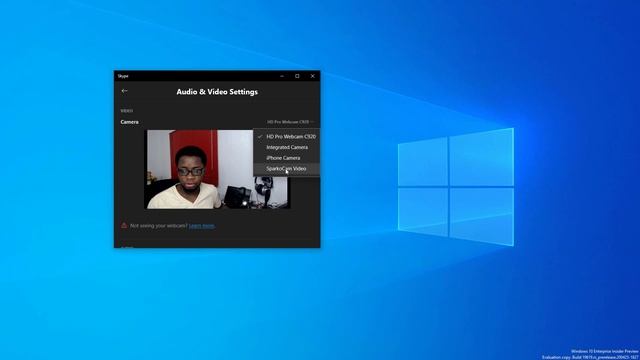Viewport: 640px width, 360px height.
Task: Click the webcam preview video
Action: [218, 169]
